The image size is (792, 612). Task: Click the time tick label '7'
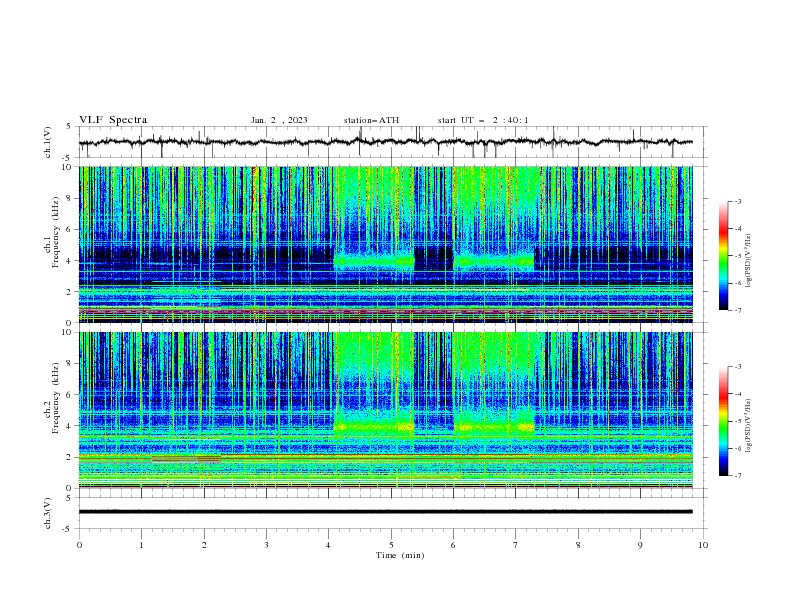pyautogui.click(x=516, y=545)
